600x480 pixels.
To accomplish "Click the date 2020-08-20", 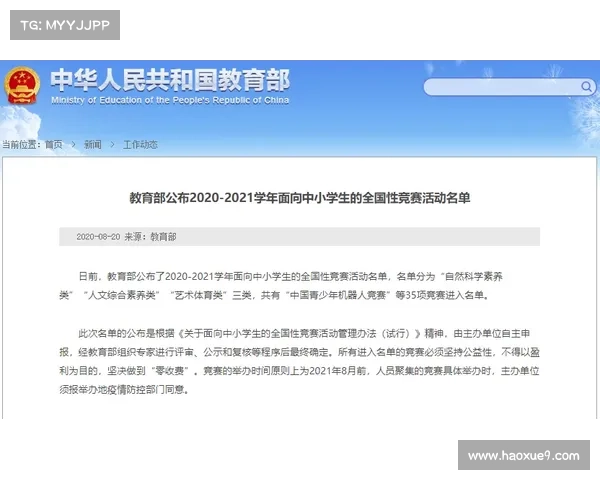I will pyautogui.click(x=98, y=237).
